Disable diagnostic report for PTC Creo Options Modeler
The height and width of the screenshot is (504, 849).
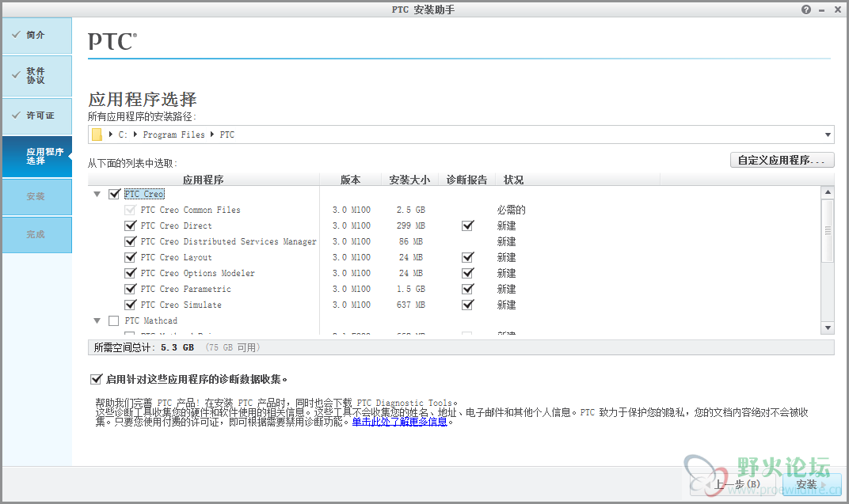tap(468, 273)
